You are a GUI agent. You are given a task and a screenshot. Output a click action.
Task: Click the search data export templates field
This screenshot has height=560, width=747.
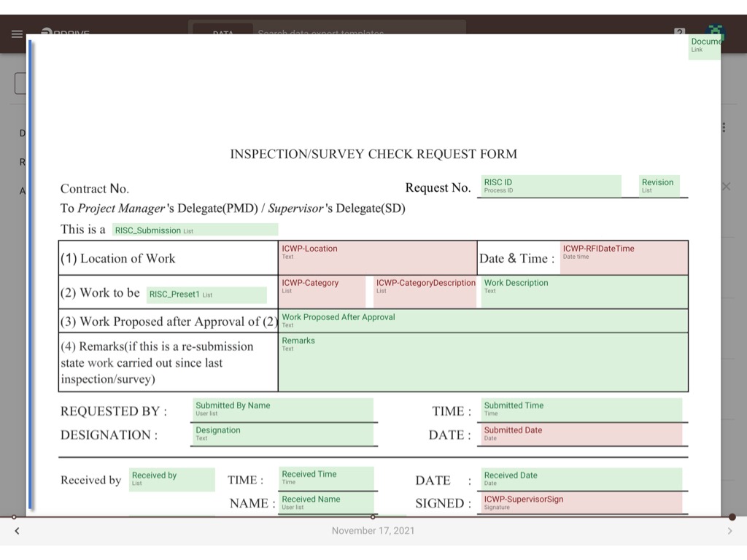click(x=358, y=33)
